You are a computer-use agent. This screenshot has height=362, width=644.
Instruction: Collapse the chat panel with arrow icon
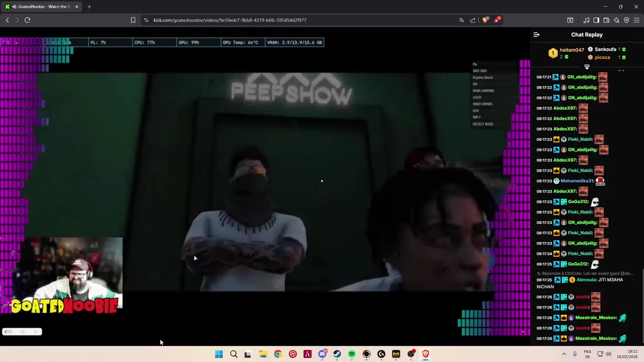click(536, 35)
